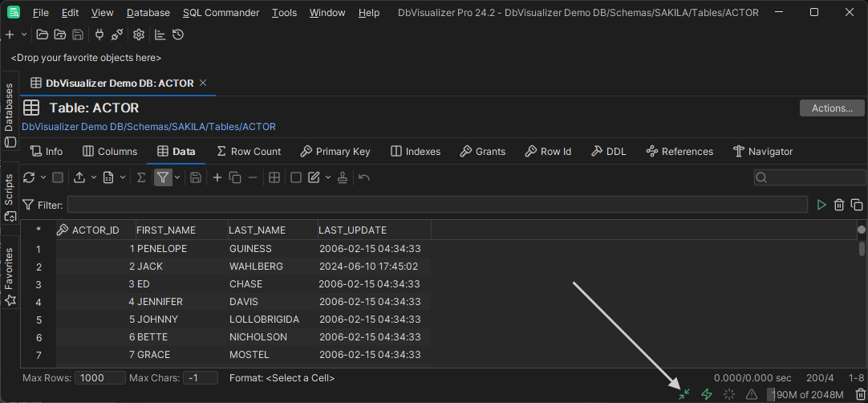Open the SQL Commander menu
The image size is (868, 403).
click(221, 13)
